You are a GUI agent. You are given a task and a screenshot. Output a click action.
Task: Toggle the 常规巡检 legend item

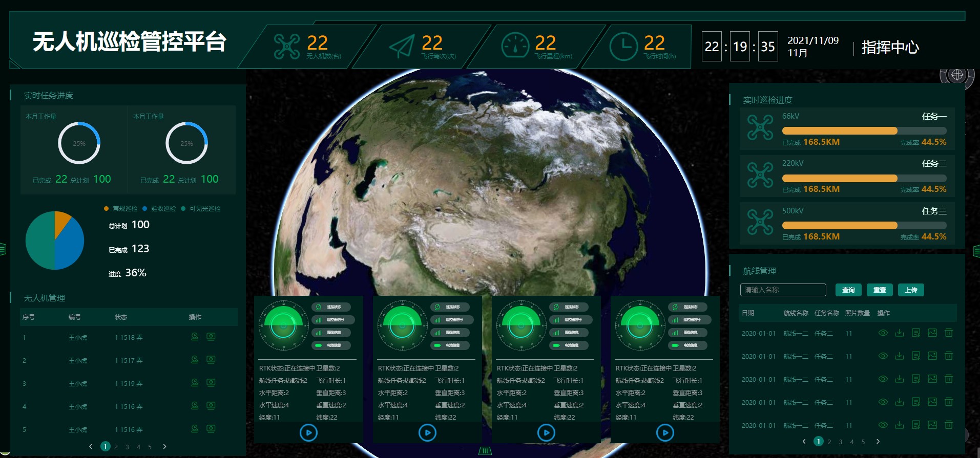tap(121, 209)
